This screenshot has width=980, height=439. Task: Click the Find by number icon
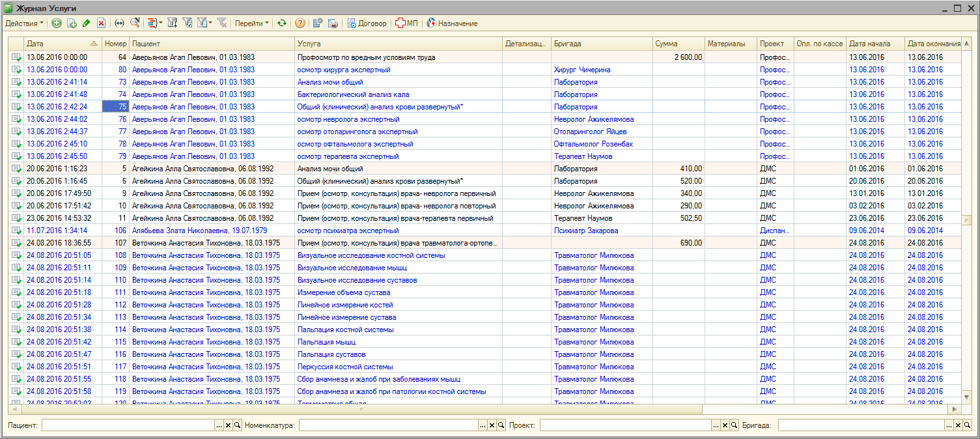coord(135,23)
